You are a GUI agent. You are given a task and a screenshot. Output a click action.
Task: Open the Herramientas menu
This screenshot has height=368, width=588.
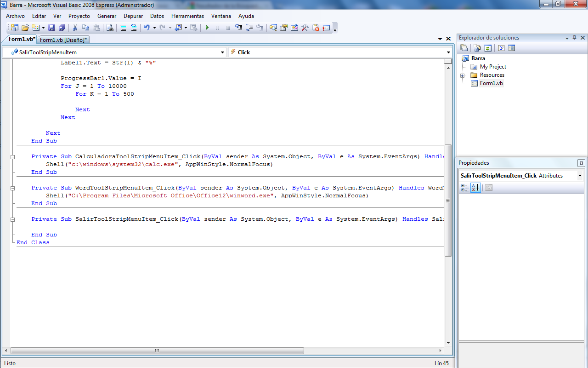[187, 16]
